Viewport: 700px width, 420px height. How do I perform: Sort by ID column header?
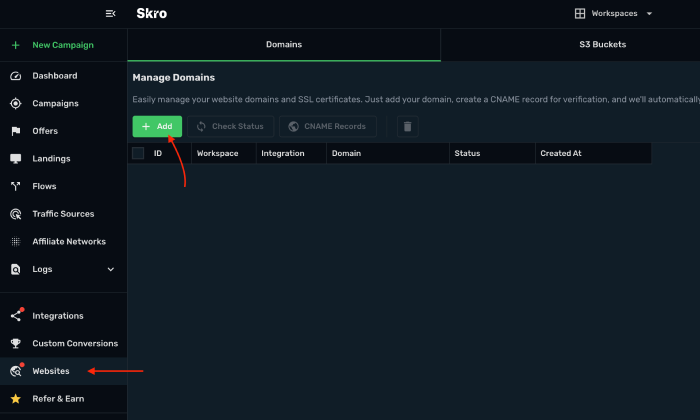coord(158,154)
